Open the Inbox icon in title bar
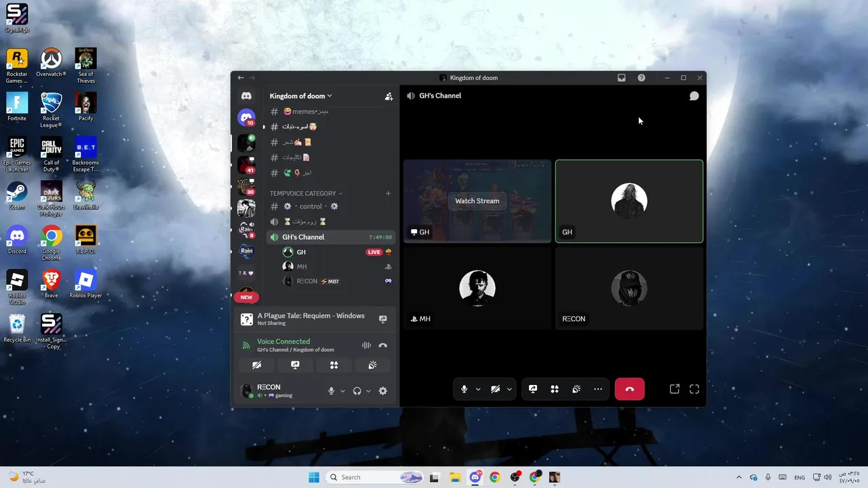Viewport: 868px width, 488px height. coord(621,78)
